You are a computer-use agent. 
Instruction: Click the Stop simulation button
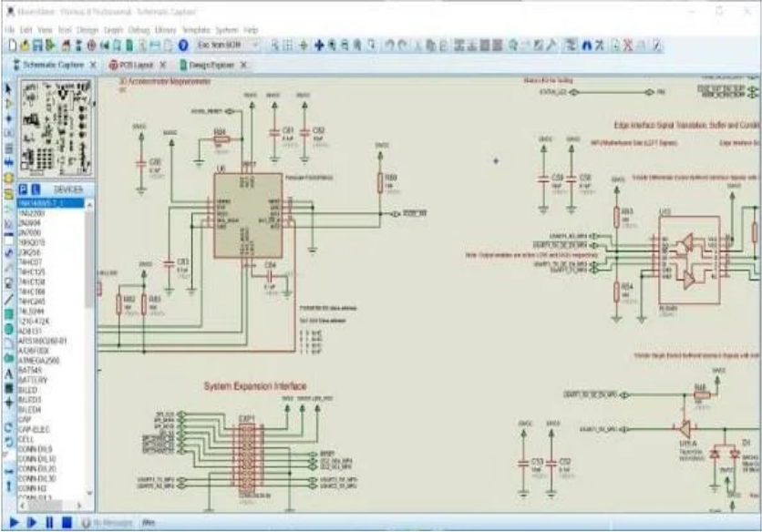point(67,523)
